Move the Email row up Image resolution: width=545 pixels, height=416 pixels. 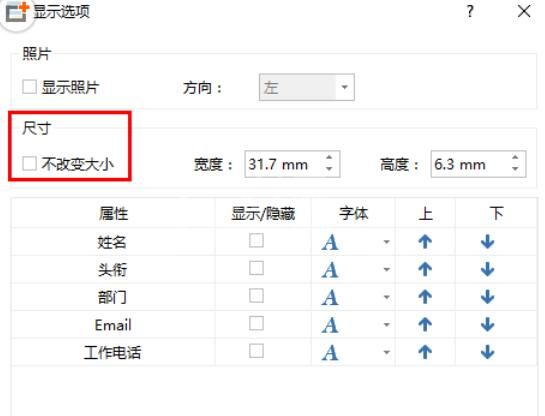tap(425, 325)
